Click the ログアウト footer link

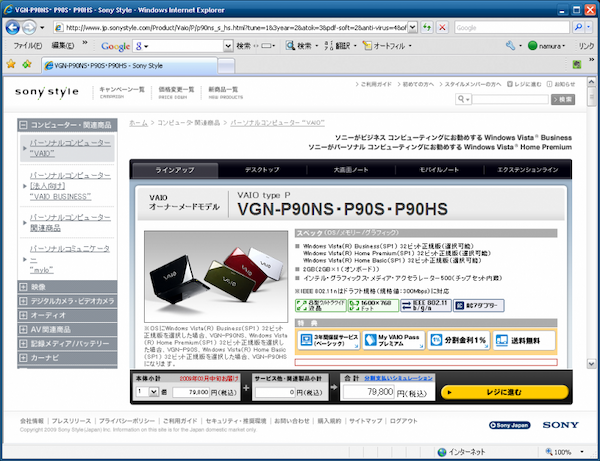[x=403, y=421]
